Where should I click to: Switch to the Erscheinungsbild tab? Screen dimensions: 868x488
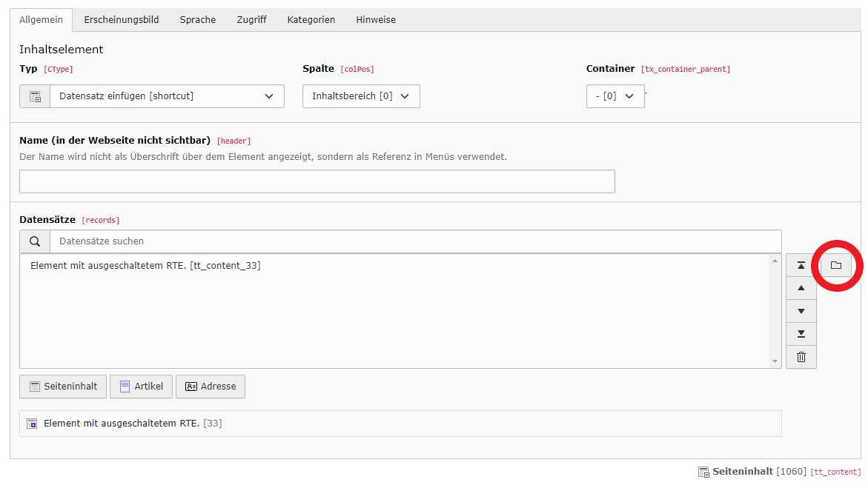tap(122, 20)
